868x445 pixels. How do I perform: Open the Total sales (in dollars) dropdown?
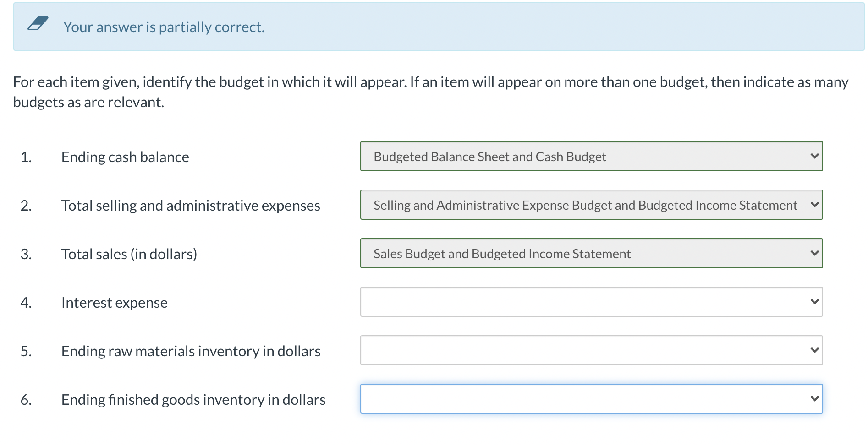[x=591, y=253]
